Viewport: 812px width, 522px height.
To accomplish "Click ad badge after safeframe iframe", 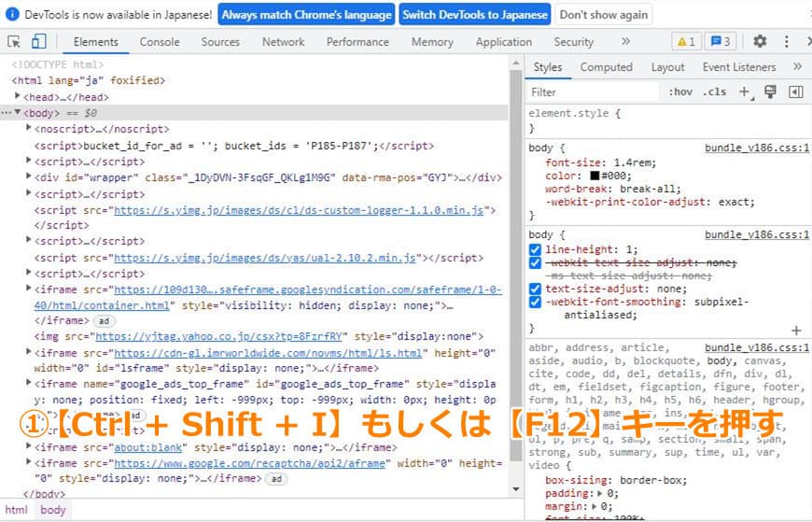I will [104, 321].
